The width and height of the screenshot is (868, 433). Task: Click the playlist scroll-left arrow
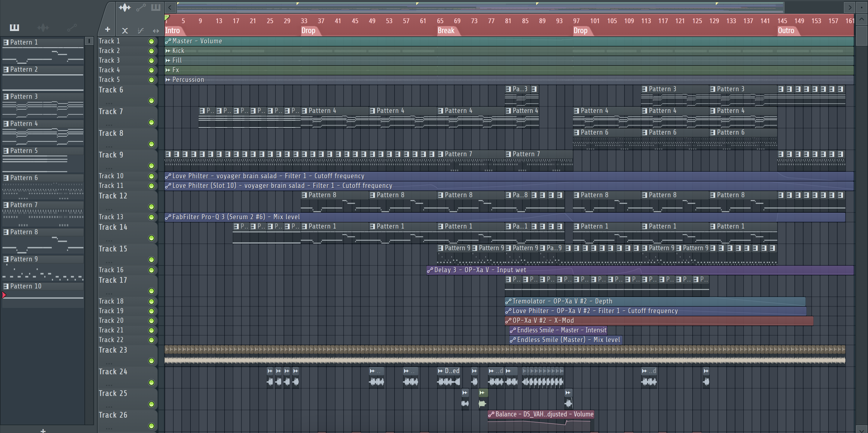click(x=170, y=7)
